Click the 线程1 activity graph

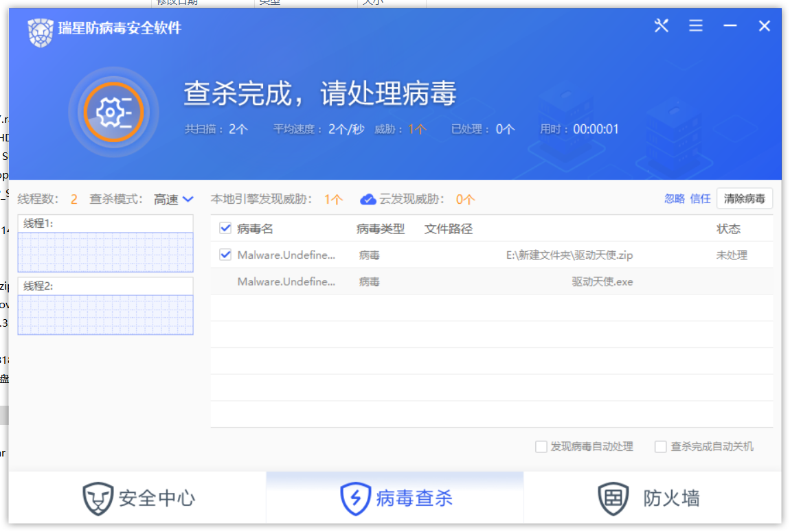(105, 252)
